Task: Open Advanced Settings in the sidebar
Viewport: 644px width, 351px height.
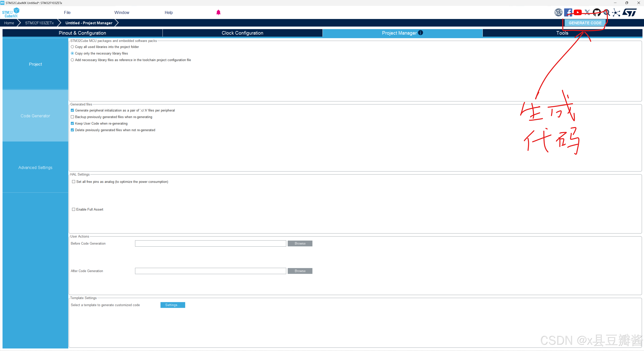Action: [x=35, y=168]
